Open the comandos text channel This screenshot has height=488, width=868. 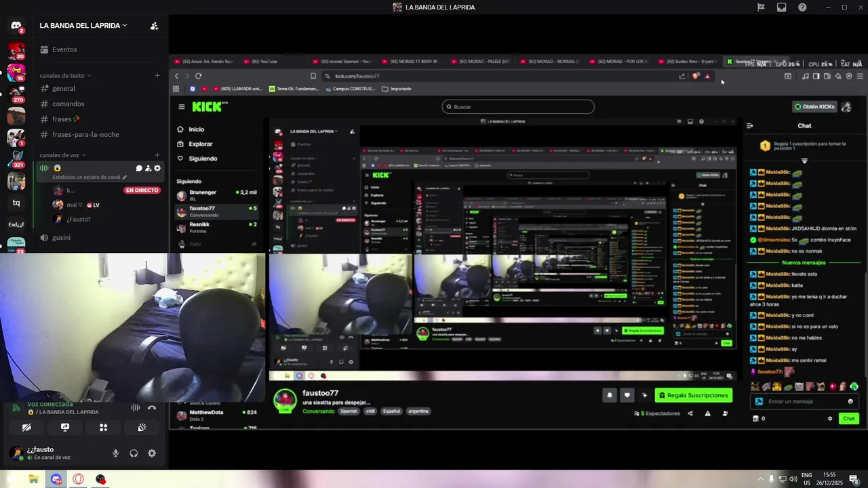click(x=68, y=104)
